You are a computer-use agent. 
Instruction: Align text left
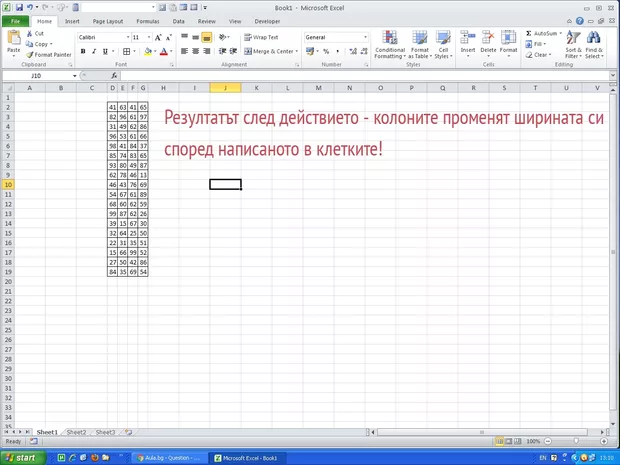coord(184,51)
